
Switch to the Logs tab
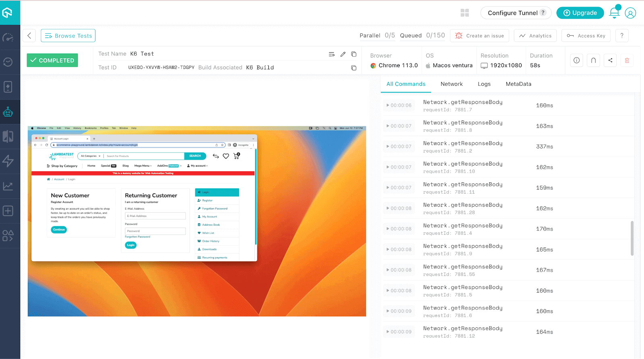(x=484, y=84)
